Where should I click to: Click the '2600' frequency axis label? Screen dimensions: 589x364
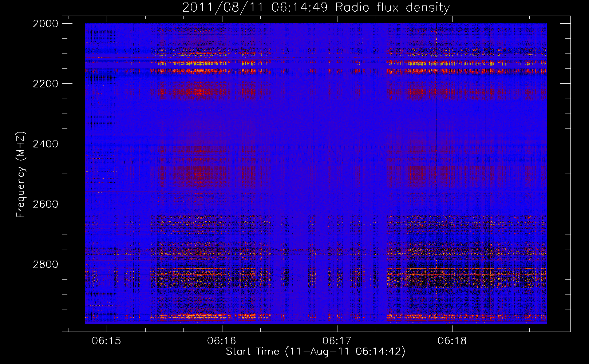click(x=46, y=204)
